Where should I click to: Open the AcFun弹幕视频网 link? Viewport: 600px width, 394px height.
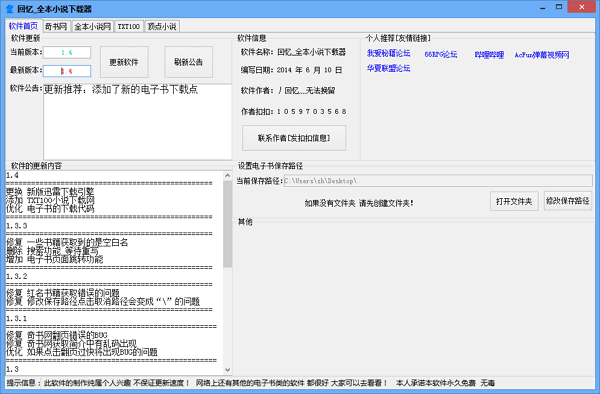tap(541, 55)
